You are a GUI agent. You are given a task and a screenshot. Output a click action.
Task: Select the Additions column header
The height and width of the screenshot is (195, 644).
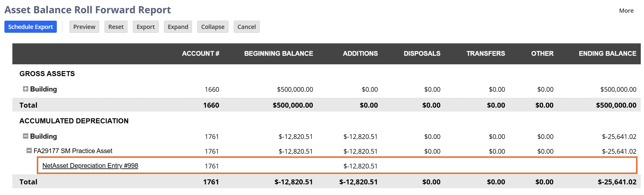tap(360, 53)
